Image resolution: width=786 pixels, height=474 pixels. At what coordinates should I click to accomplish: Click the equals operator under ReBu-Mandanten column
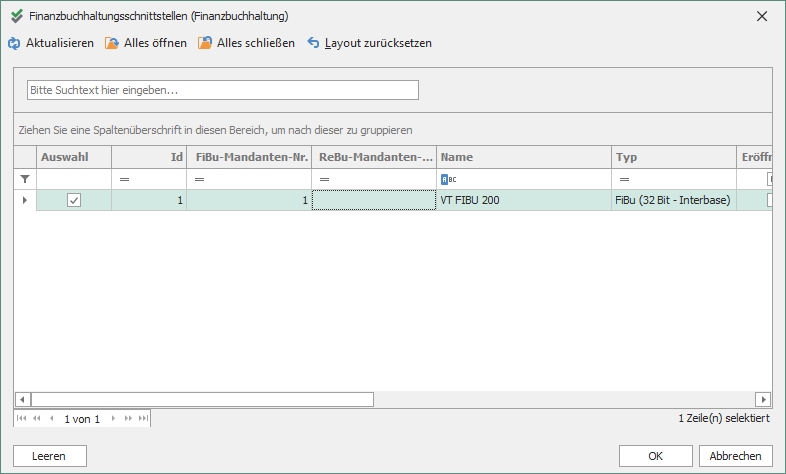[x=324, y=179]
